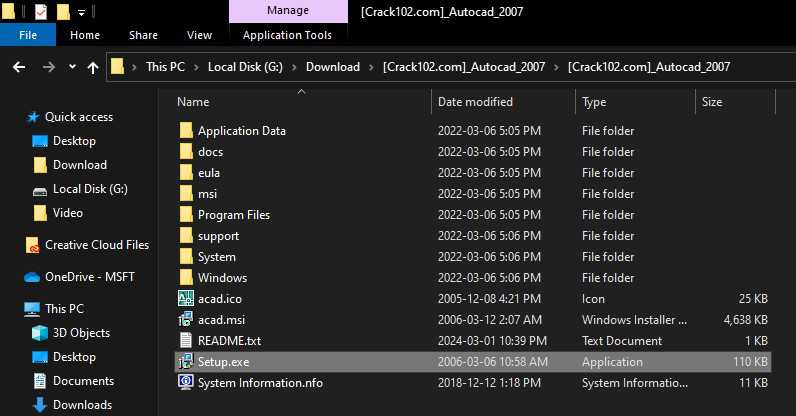796x416 pixels.
Task: Go back using the Back arrow
Action: coord(18,68)
